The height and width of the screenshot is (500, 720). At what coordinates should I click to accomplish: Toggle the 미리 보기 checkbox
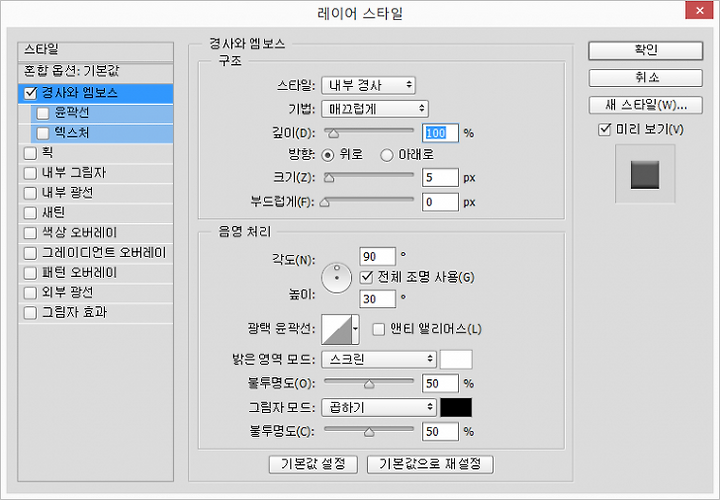(x=605, y=129)
